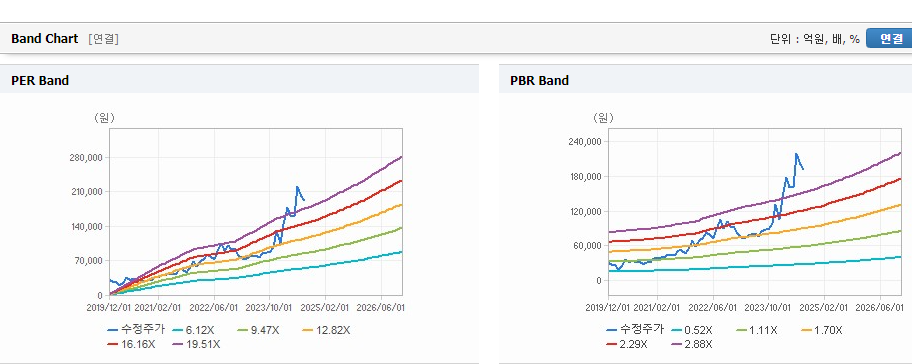This screenshot has height=364, width=912.
Task: Click the (원) unit label above PBR chart
Action: tap(603, 118)
